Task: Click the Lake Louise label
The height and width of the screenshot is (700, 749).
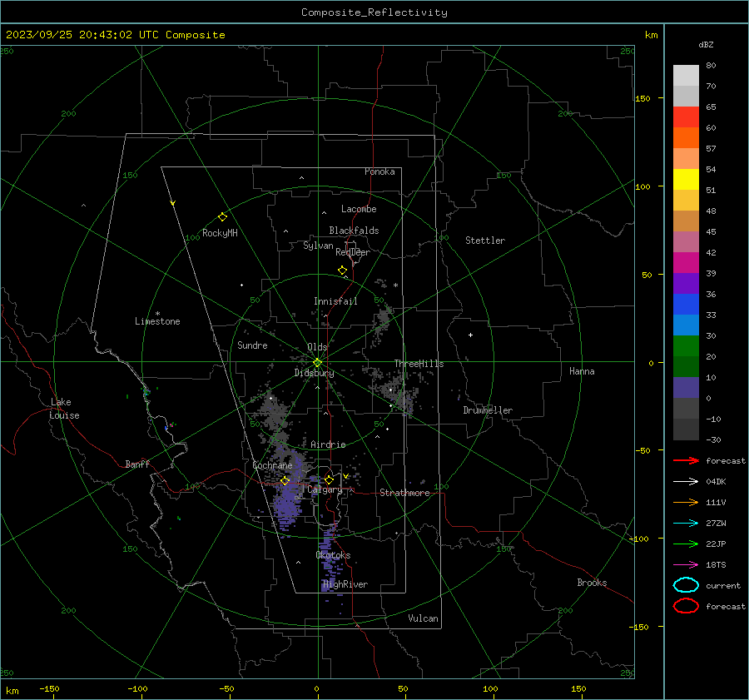Action: click(64, 409)
